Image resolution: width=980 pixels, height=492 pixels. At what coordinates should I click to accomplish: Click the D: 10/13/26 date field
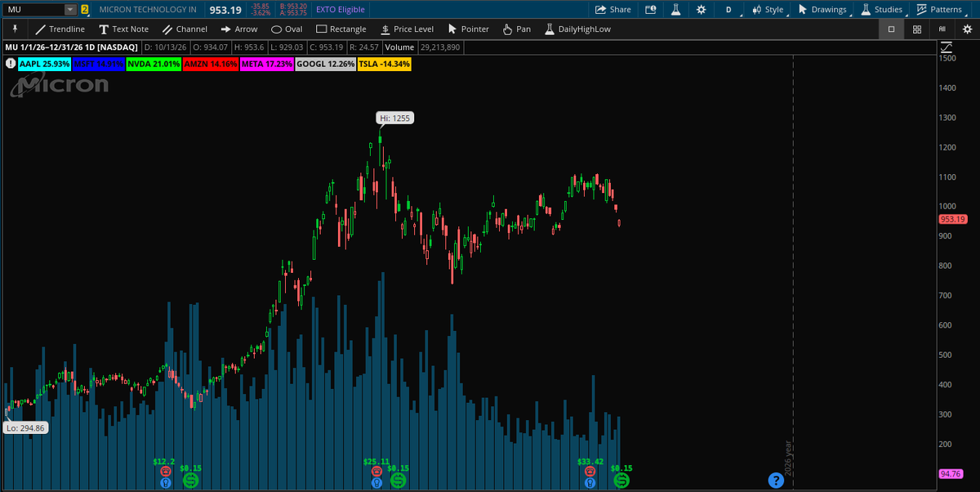(164, 47)
